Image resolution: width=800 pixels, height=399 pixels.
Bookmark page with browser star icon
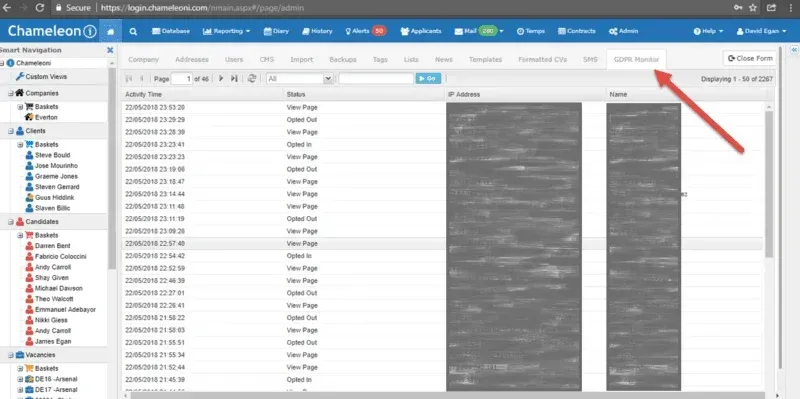753,8
